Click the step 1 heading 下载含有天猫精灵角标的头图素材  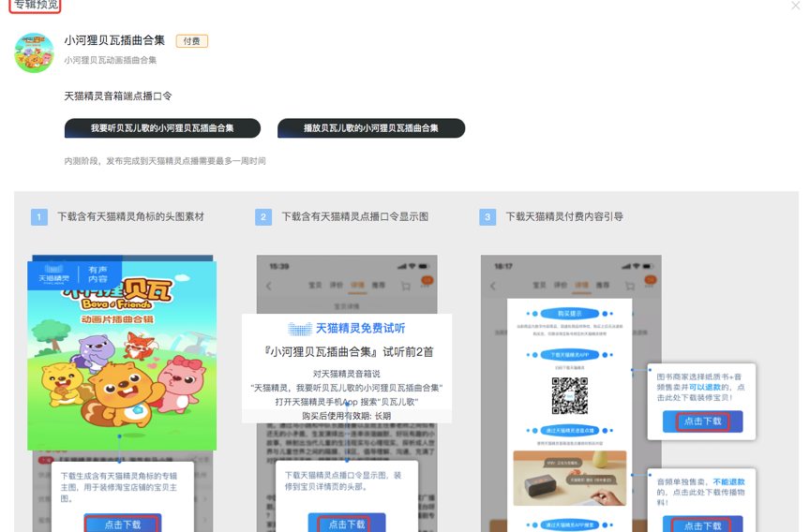(x=130, y=216)
